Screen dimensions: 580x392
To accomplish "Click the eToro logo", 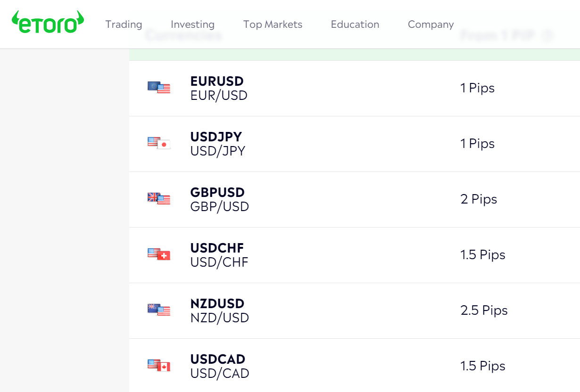I will (x=48, y=23).
